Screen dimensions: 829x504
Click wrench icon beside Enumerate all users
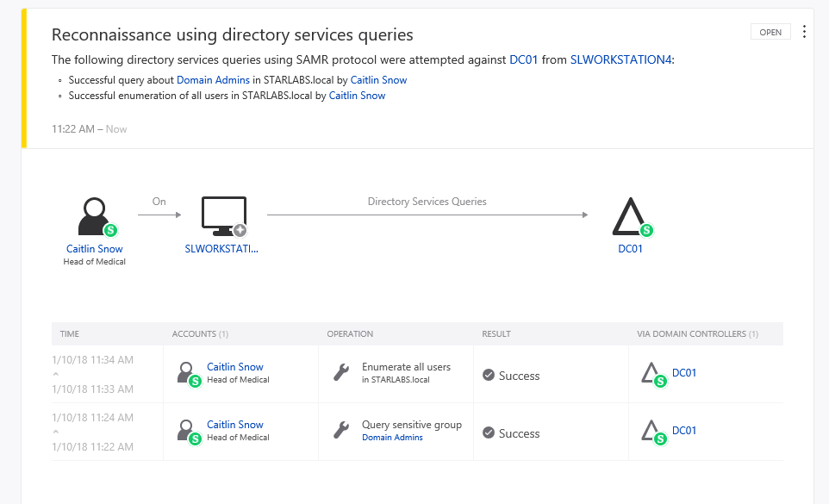coord(341,372)
